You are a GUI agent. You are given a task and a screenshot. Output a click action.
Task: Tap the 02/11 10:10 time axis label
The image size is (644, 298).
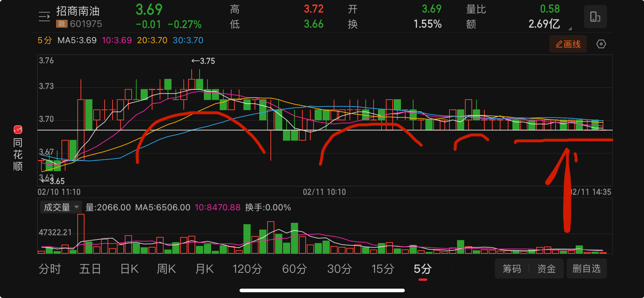click(x=324, y=192)
